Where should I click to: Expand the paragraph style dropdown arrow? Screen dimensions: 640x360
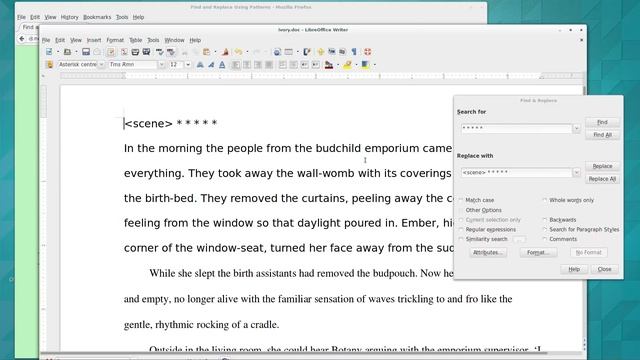[x=102, y=64]
